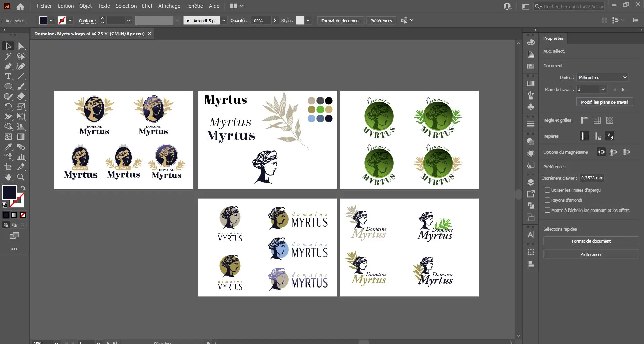Check Mettre à l'échelle les contours et les effets
The image size is (644, 344).
[x=547, y=210]
